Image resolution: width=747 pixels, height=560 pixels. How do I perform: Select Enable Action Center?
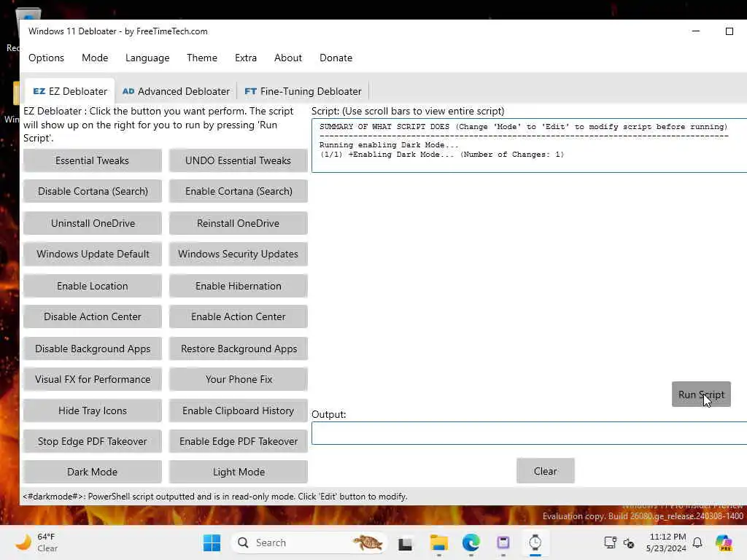(239, 316)
